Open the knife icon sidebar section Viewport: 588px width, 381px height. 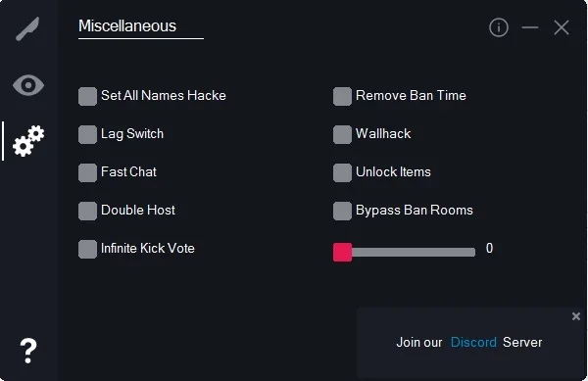[27, 28]
